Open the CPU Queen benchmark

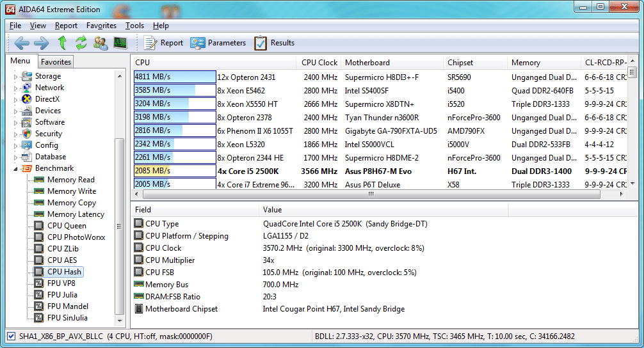(x=67, y=226)
